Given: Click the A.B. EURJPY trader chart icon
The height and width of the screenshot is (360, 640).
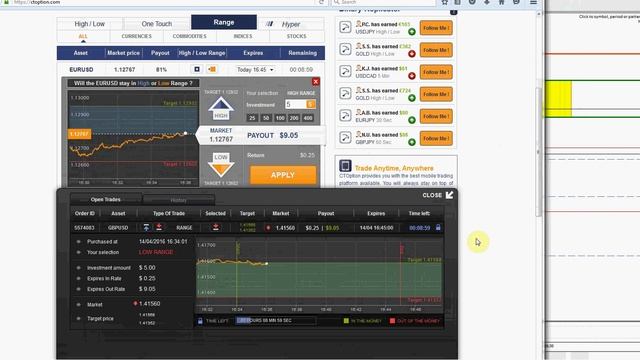Looking at the screenshot, I should point(345,116).
